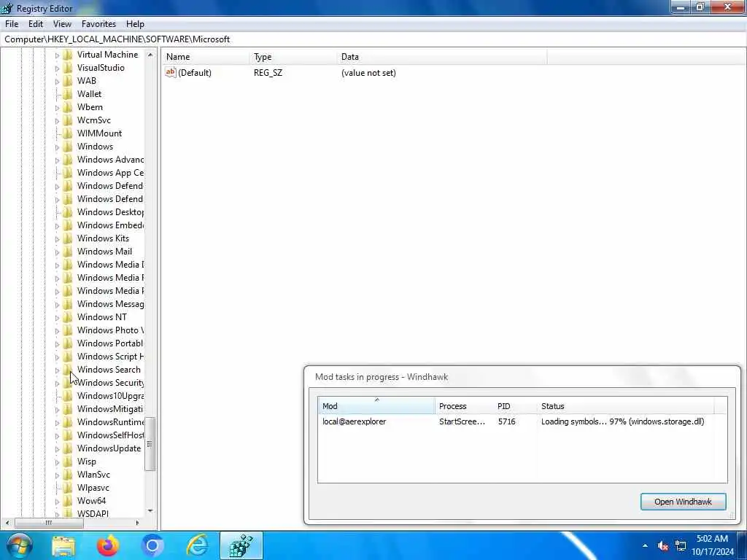Select the VisualStudio folder icon
Viewport: 747px width, 560px height.
(68, 68)
